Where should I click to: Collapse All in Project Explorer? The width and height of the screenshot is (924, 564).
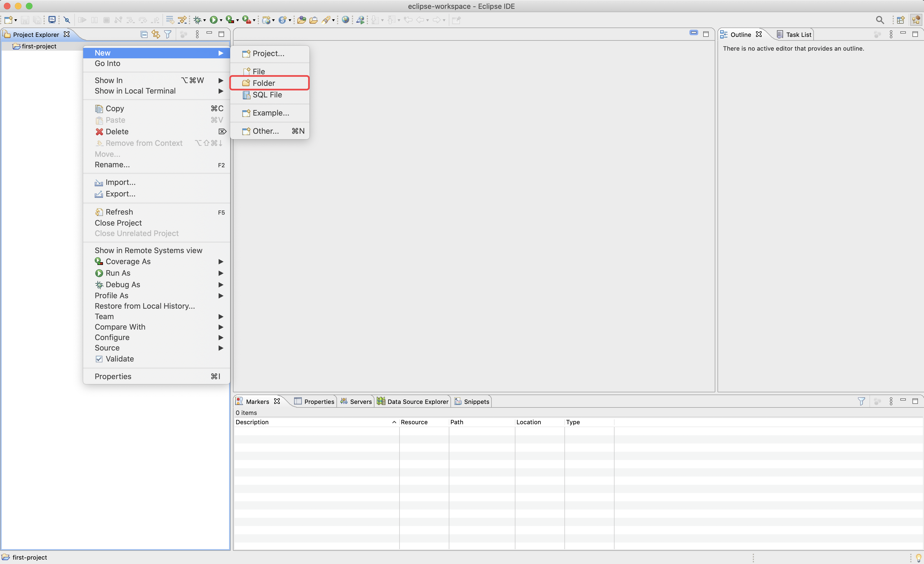point(144,34)
